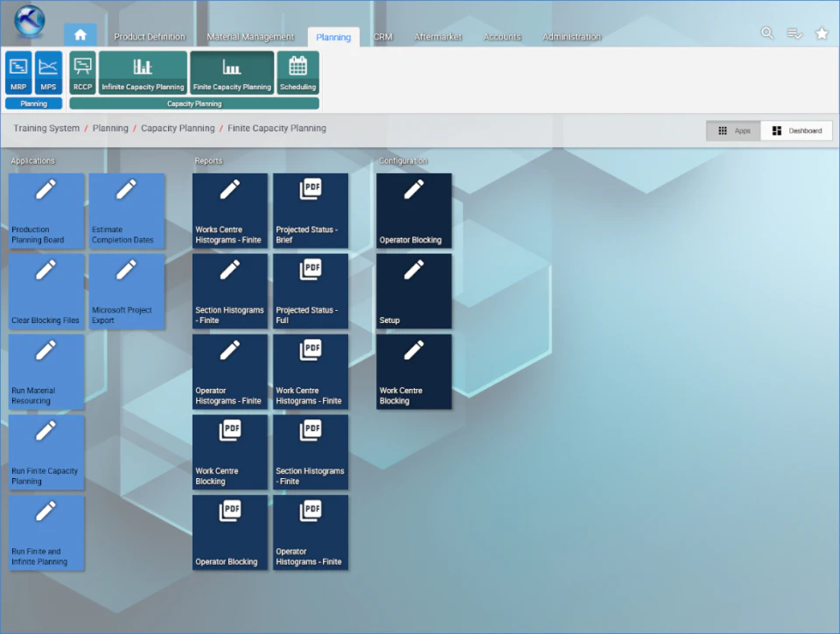Open the Administration tab

tap(571, 37)
